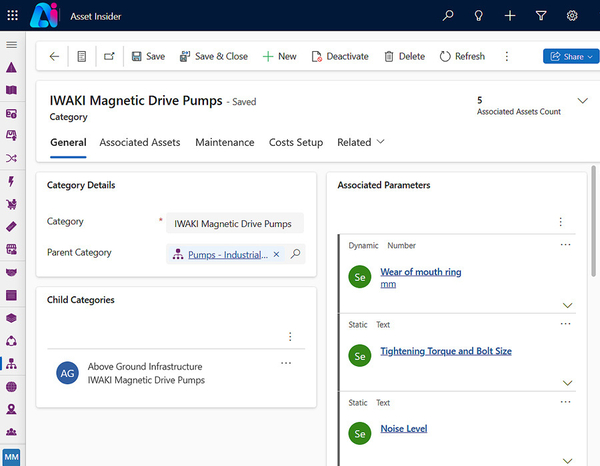The image size is (600, 466).
Task: Click the triangle icon in sidebar
Action: pyautogui.click(x=11, y=67)
